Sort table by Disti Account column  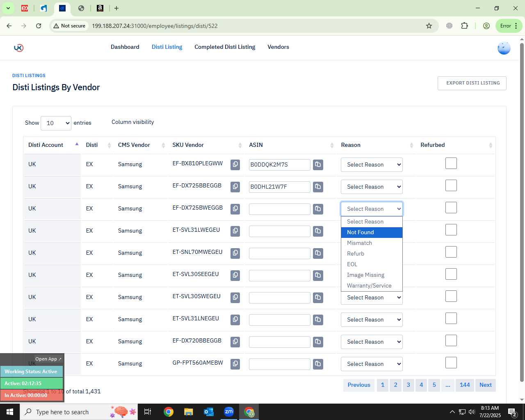click(52, 145)
